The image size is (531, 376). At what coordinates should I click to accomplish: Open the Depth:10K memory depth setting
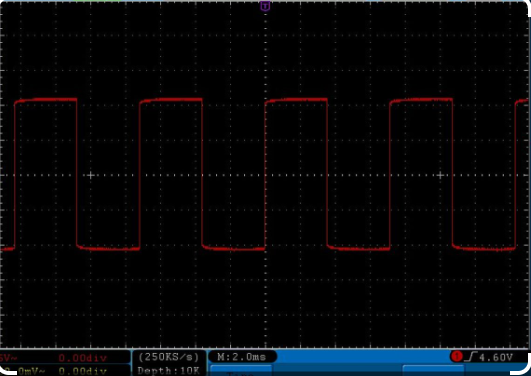pyautogui.click(x=169, y=370)
